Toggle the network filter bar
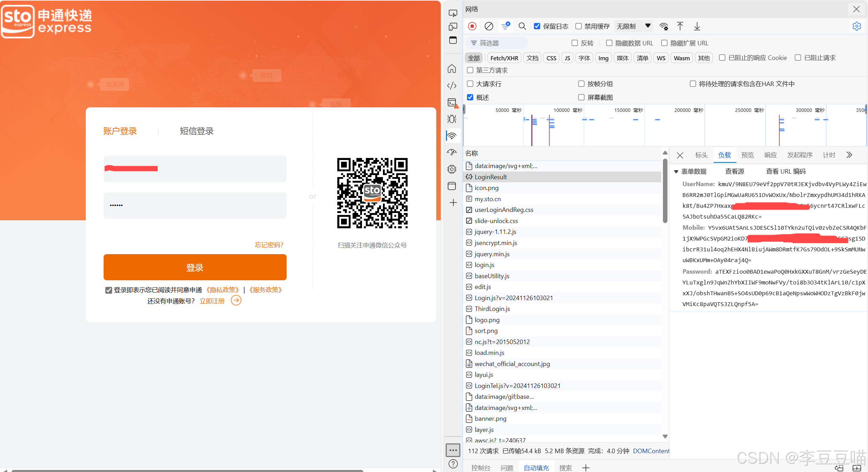This screenshot has width=868, height=472. 505,26
